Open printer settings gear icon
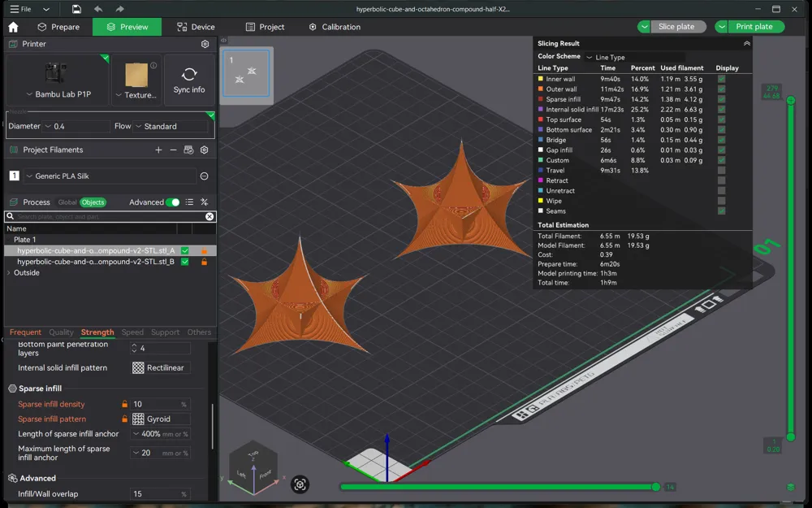 (205, 44)
